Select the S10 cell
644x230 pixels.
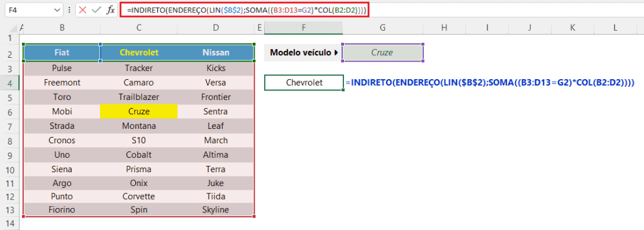139,141
